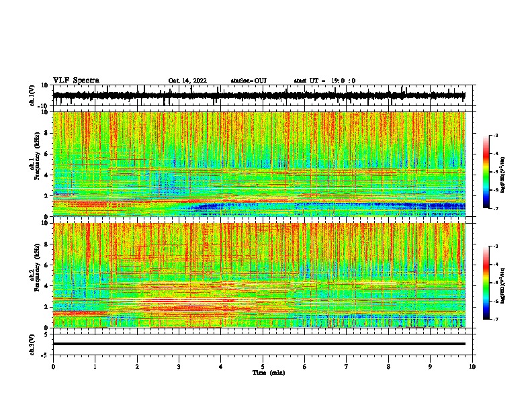Click the "ch.1(V)" waveform axis label
Viewport: 532px width, 411px height.
(32, 95)
